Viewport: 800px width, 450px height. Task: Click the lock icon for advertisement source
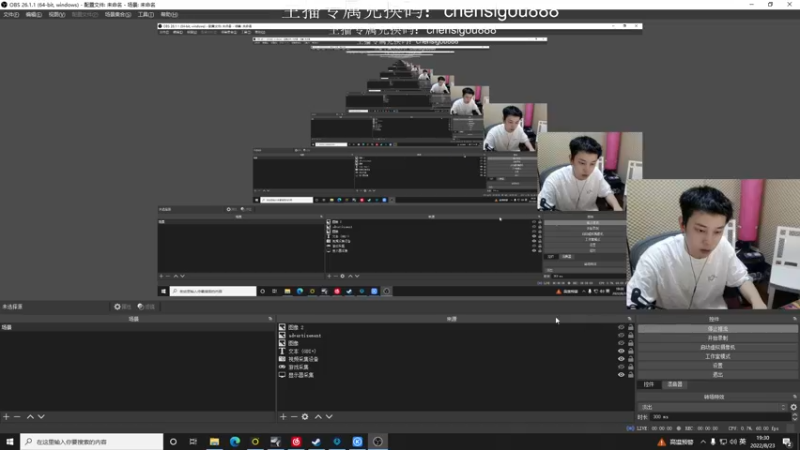pyautogui.click(x=631, y=335)
